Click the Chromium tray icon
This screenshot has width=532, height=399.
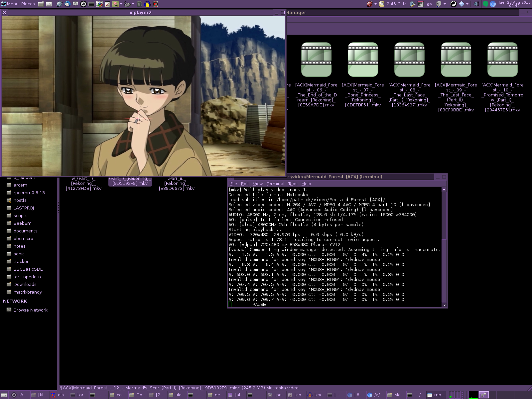[x=493, y=4]
